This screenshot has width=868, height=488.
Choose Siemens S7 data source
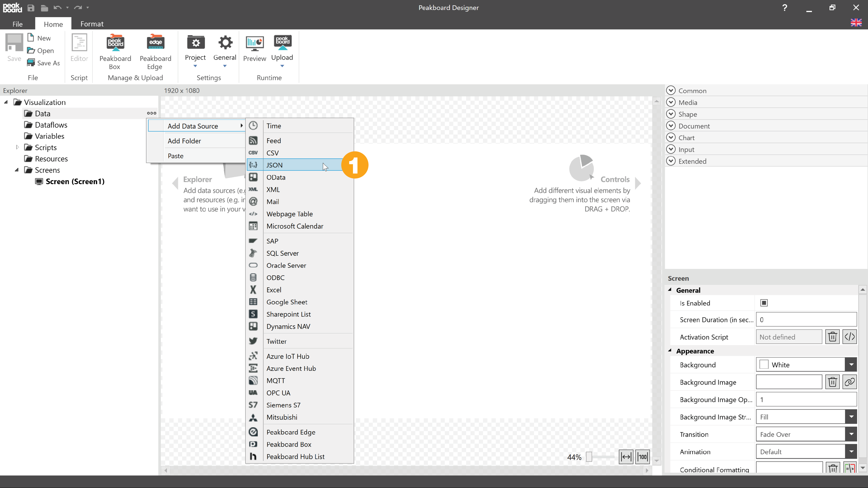pos(300,405)
